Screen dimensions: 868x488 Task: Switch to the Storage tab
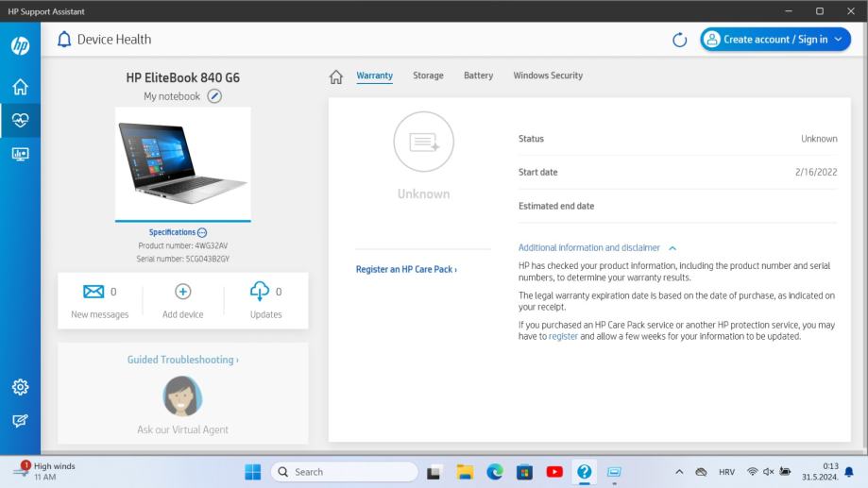point(428,76)
